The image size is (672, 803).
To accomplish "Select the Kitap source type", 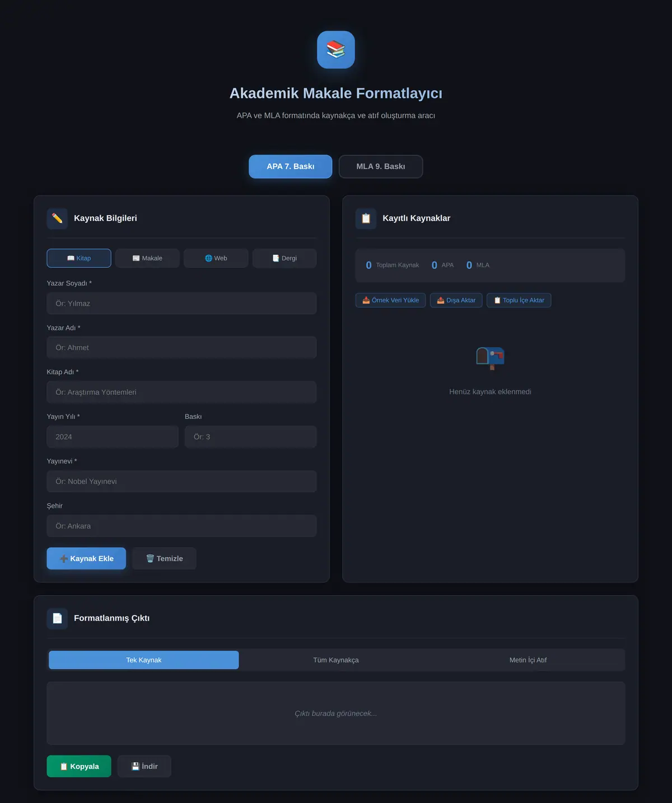I will click(79, 258).
